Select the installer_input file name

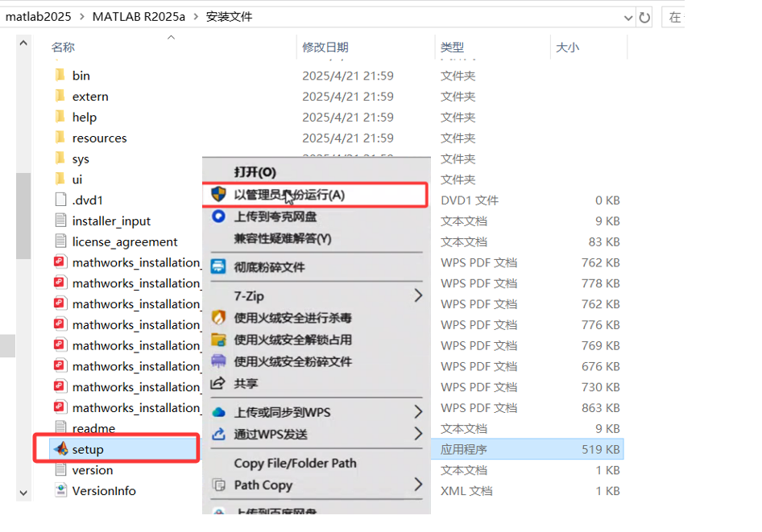[x=111, y=221]
